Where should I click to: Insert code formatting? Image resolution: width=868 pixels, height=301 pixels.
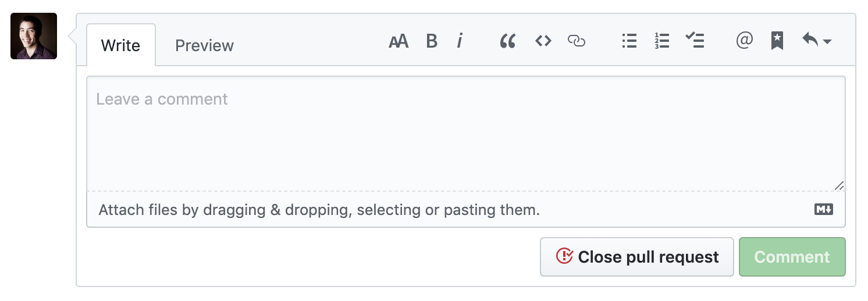pyautogui.click(x=543, y=41)
